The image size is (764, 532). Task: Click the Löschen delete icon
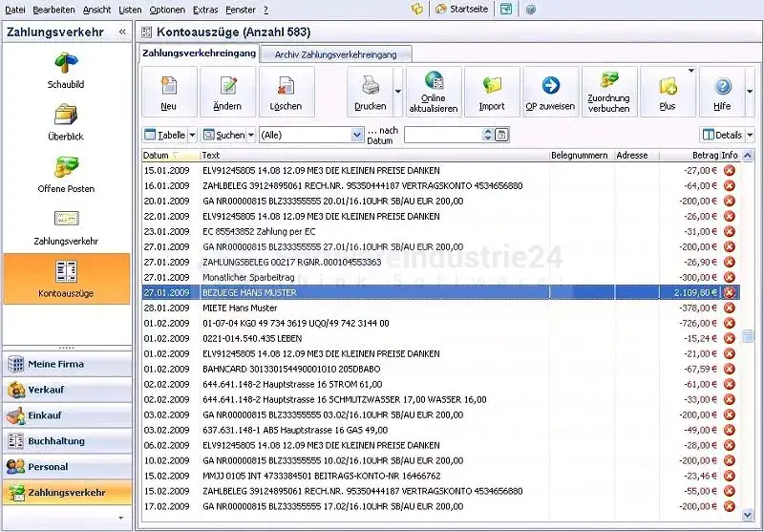286,88
